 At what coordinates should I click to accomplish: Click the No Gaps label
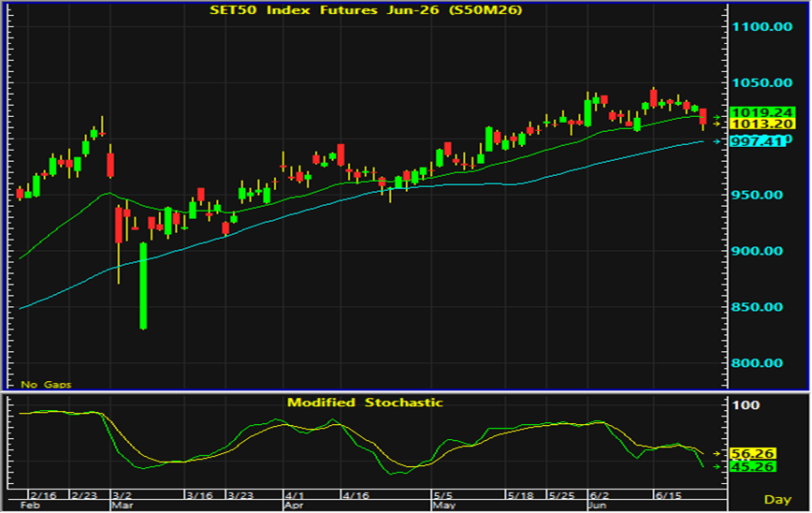click(46, 385)
